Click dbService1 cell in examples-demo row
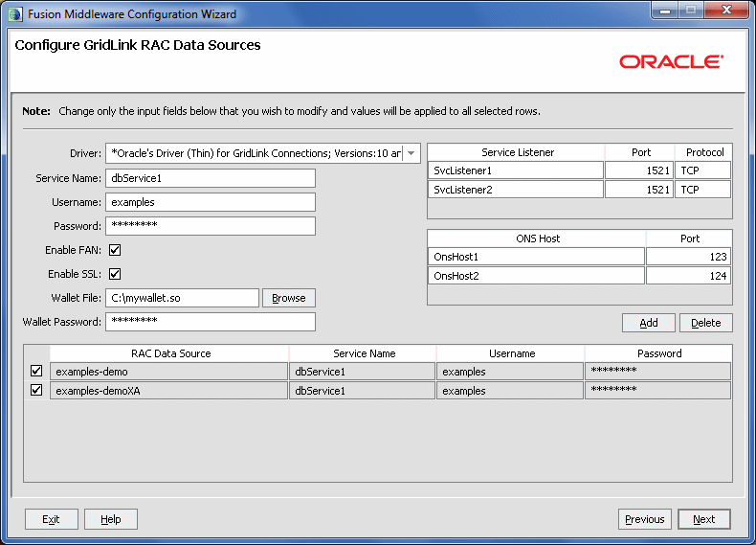 click(362, 372)
